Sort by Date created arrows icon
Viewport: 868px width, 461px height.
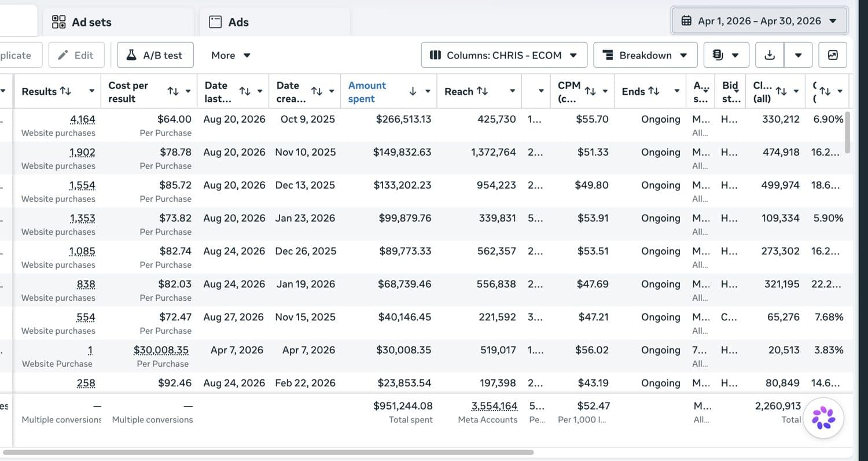(317, 91)
